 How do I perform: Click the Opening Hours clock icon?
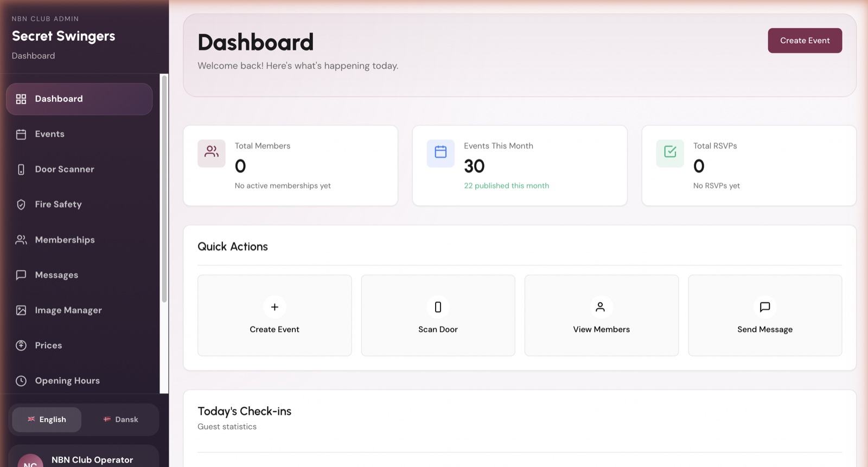(21, 381)
